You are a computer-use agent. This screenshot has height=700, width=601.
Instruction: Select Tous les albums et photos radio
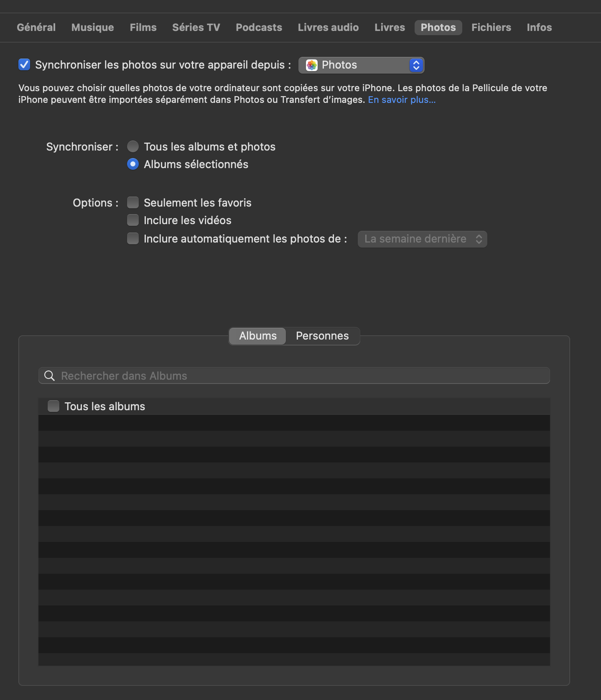(x=133, y=147)
